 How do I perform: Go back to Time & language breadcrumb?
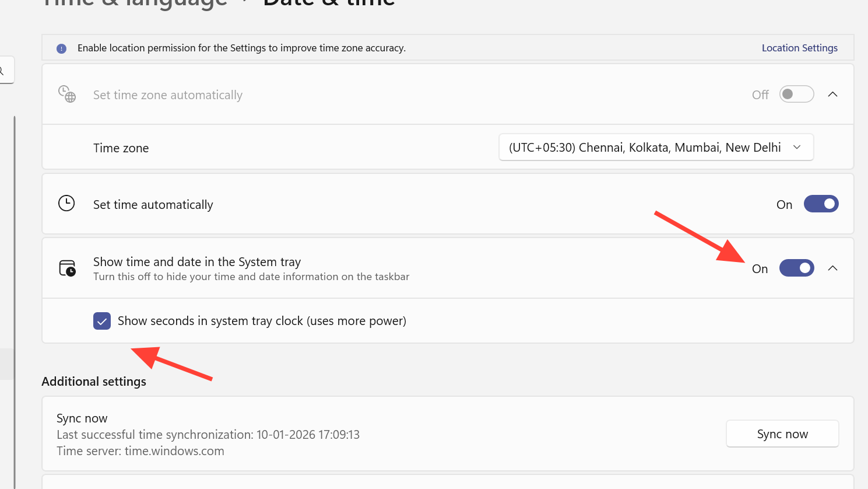pyautogui.click(x=135, y=4)
